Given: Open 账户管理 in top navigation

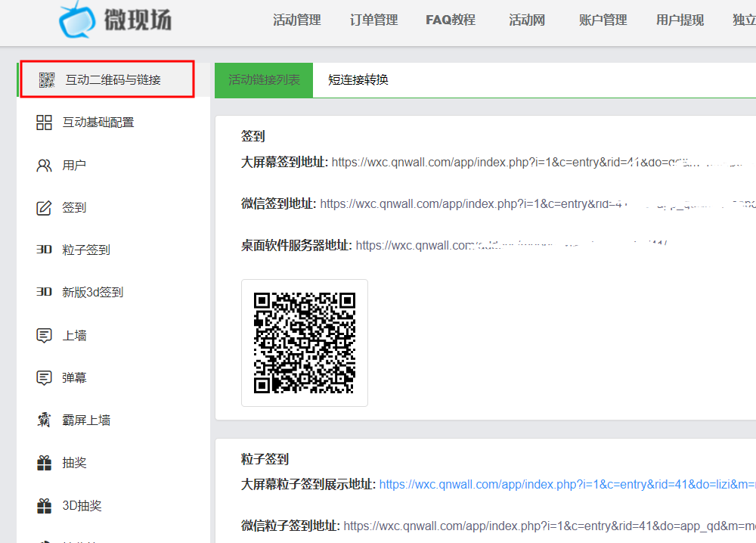Looking at the screenshot, I should coord(603,20).
